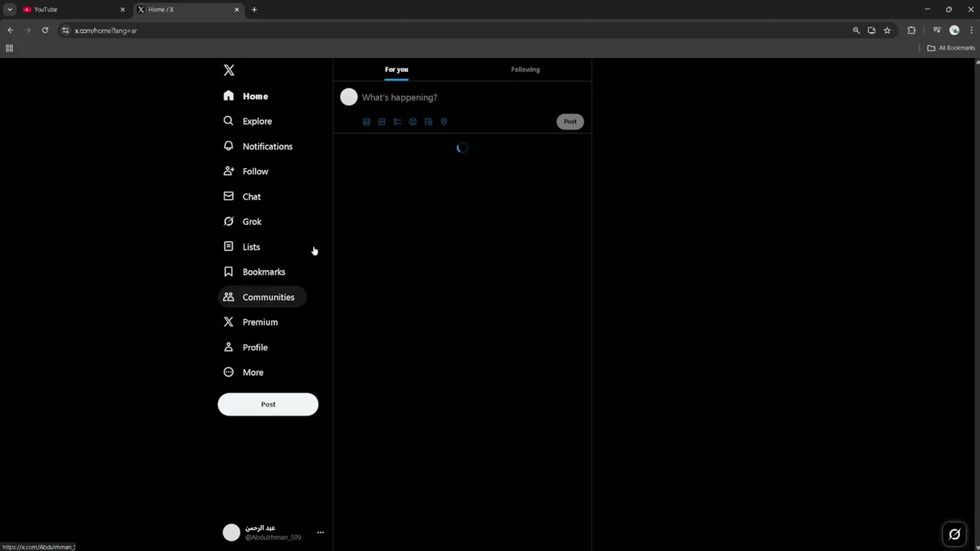Close the YouTube browser tab

click(122, 9)
